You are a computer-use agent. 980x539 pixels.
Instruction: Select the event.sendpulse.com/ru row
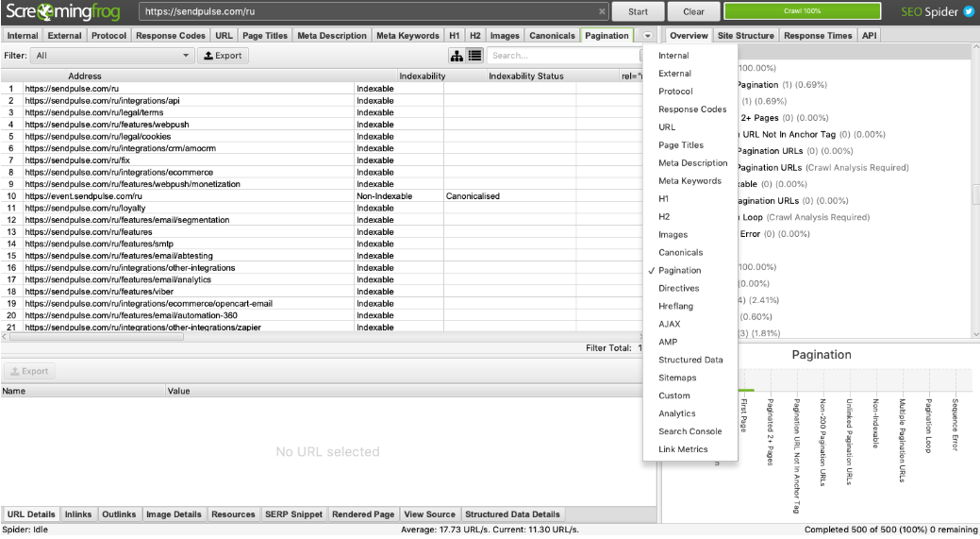click(x=189, y=196)
